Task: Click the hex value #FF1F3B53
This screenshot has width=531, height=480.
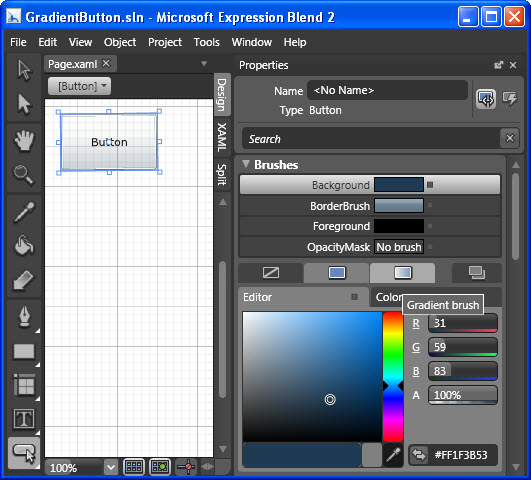Action: (x=461, y=455)
